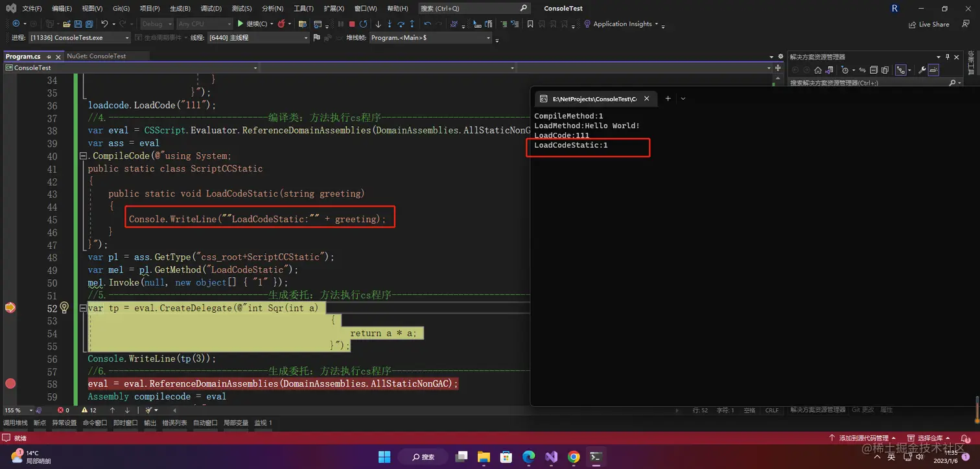Open the Git(G) menu
The width and height of the screenshot is (980, 469).
point(121,8)
